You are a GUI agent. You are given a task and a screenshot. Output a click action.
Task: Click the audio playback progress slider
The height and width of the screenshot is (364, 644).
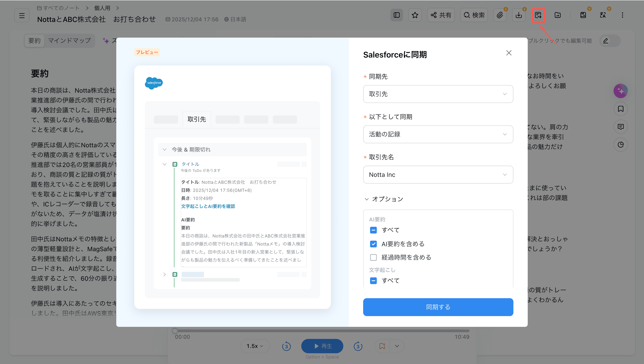tap(322, 331)
